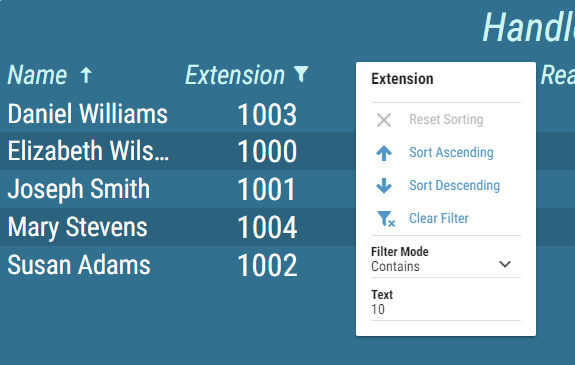Choose Sort Descending from the Extension menu
Image resolution: width=575 pixels, height=365 pixels.
coord(446,186)
